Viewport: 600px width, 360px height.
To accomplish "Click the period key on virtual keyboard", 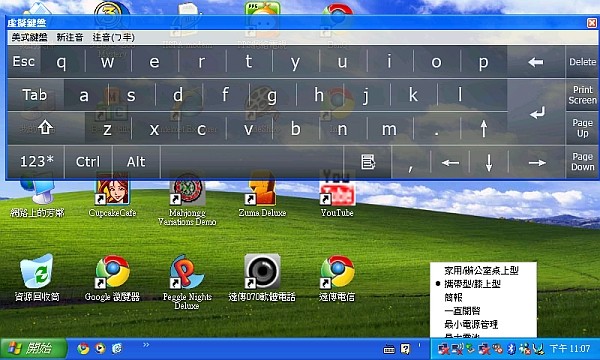I will pos(437,129).
